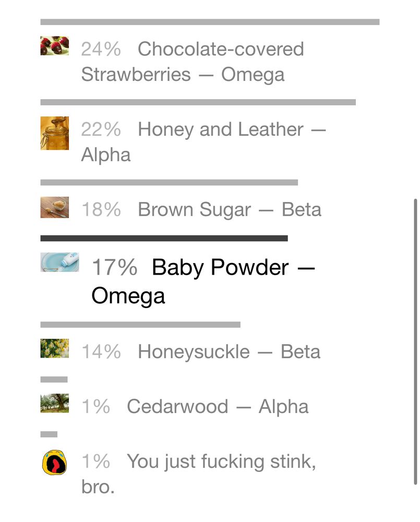Click the crying emoji icon

point(54,462)
